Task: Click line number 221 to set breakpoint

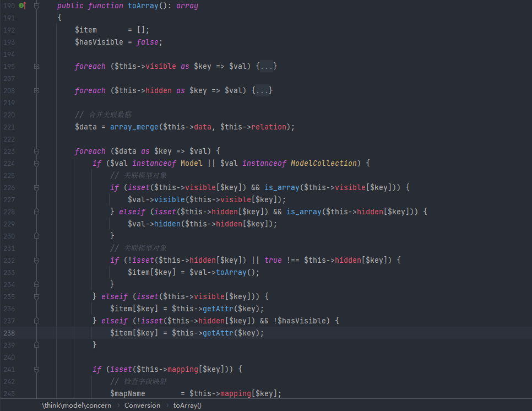Action: pyautogui.click(x=9, y=127)
